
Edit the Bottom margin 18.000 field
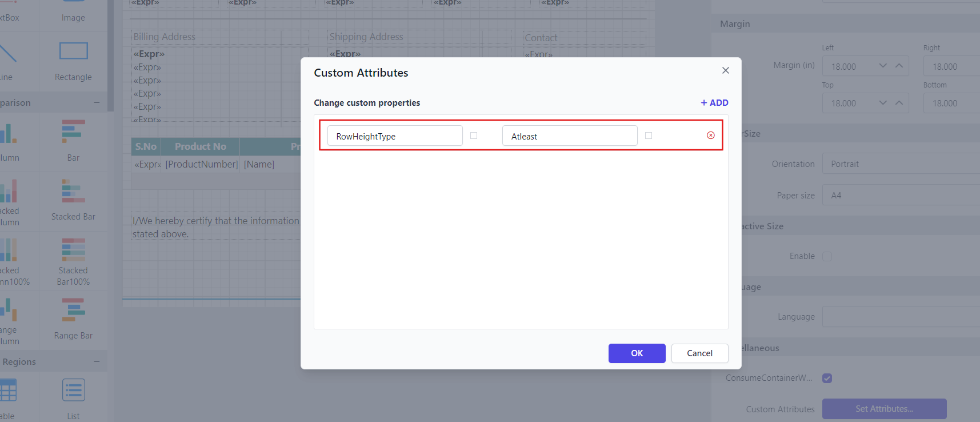[x=951, y=103]
